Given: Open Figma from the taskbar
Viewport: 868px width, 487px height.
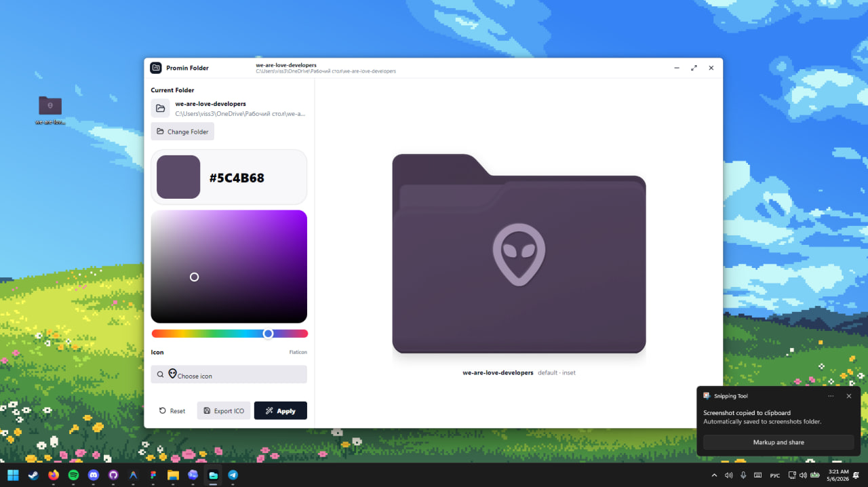Looking at the screenshot, I should click(153, 475).
